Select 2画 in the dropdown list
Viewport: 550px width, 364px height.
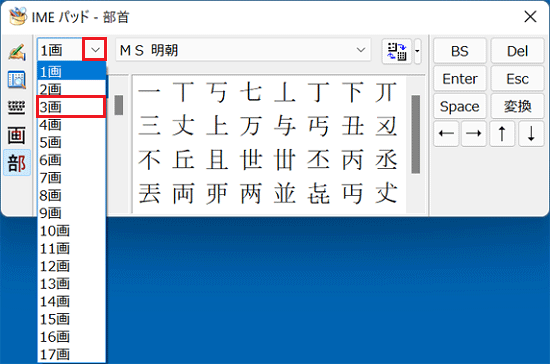coord(72,89)
